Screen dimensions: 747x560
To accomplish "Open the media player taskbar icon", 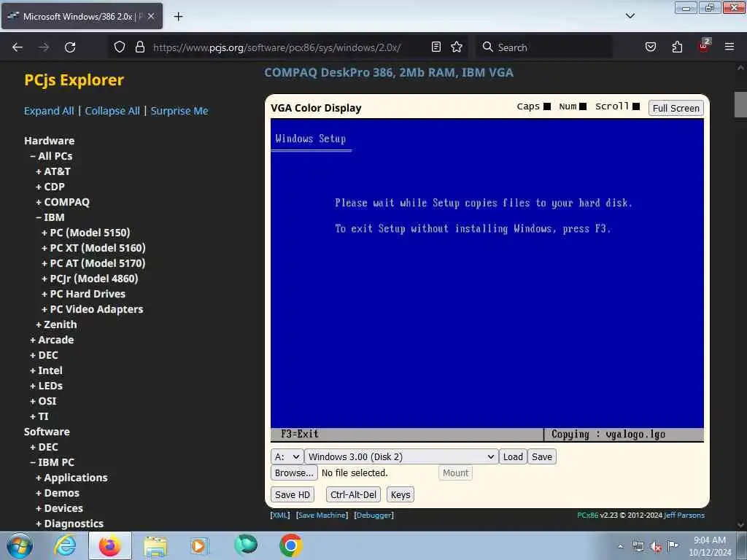I will [x=198, y=546].
